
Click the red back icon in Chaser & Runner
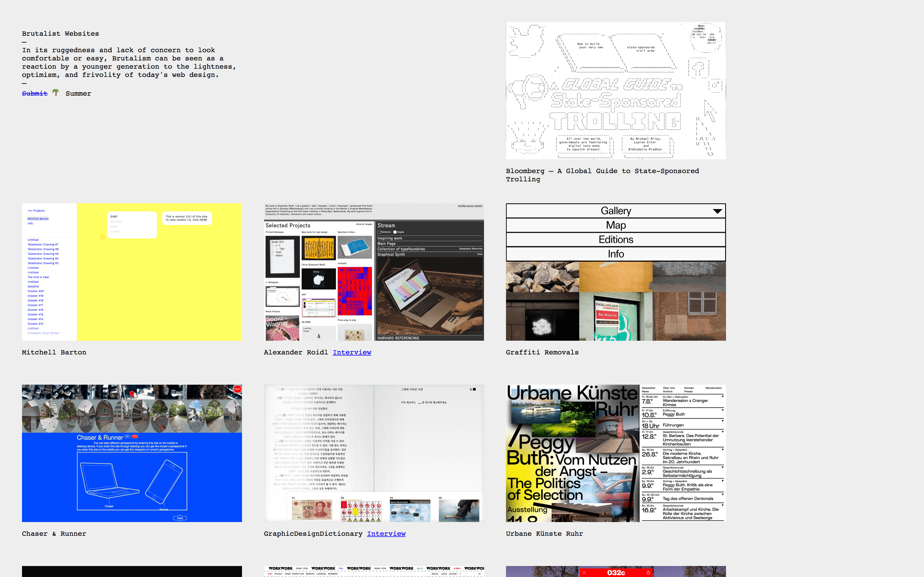238,389
